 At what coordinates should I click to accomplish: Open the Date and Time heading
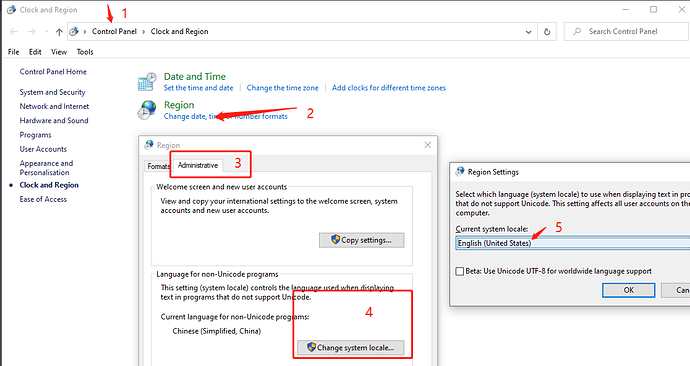(195, 77)
